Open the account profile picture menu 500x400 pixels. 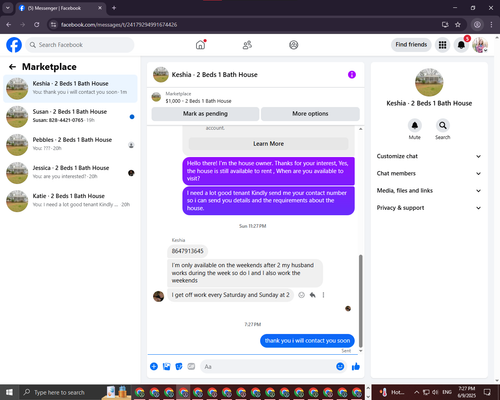click(x=480, y=45)
